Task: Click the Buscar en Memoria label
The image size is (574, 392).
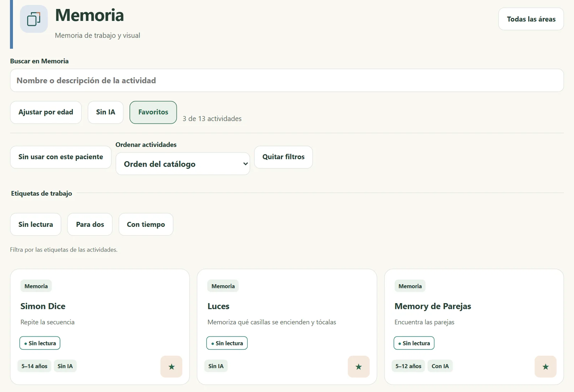Action: coord(39,61)
